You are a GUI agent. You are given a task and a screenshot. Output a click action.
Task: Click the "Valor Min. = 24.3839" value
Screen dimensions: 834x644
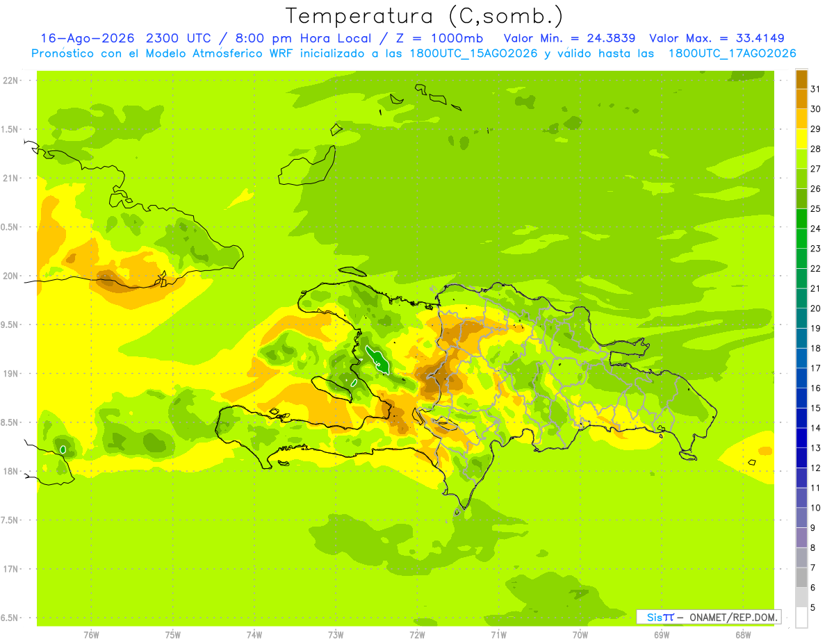569,38
